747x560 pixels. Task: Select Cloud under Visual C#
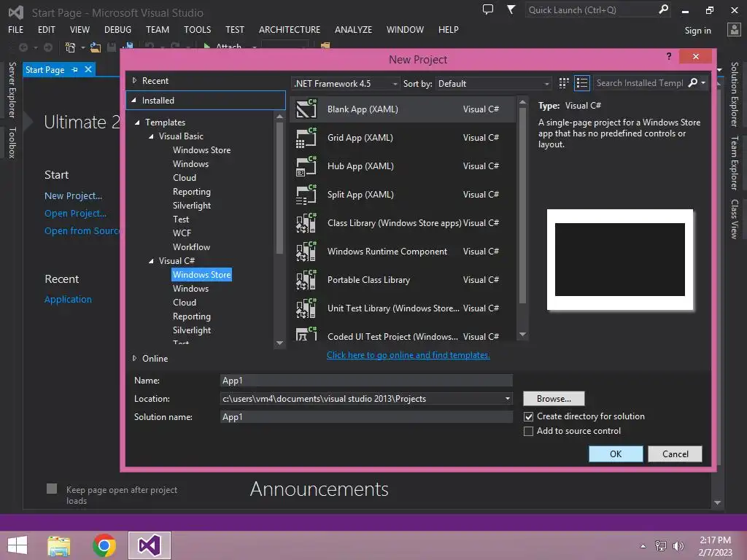point(185,303)
